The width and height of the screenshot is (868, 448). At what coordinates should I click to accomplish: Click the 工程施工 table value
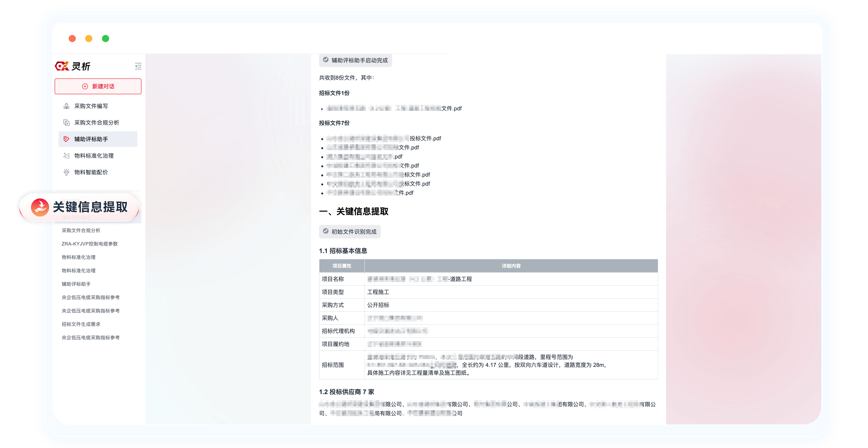tap(378, 292)
